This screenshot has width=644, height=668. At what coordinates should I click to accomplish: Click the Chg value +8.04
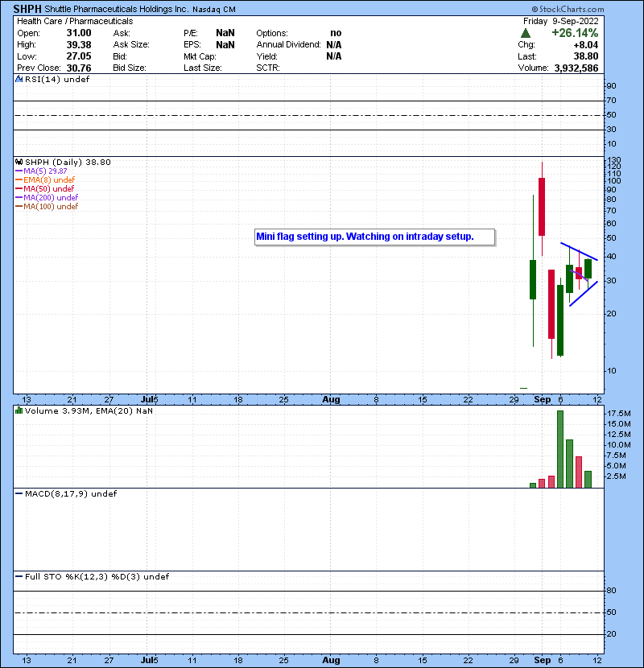pyautogui.click(x=585, y=45)
